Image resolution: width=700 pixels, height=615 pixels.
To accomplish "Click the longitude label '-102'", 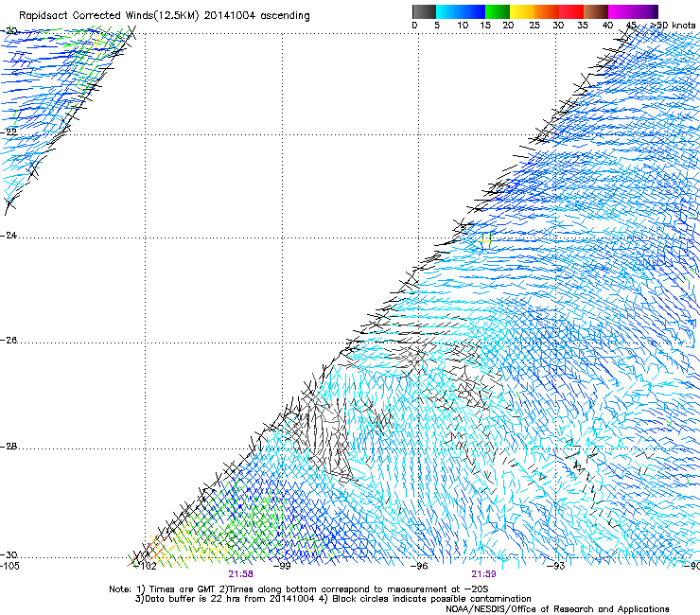I will pos(146,566).
